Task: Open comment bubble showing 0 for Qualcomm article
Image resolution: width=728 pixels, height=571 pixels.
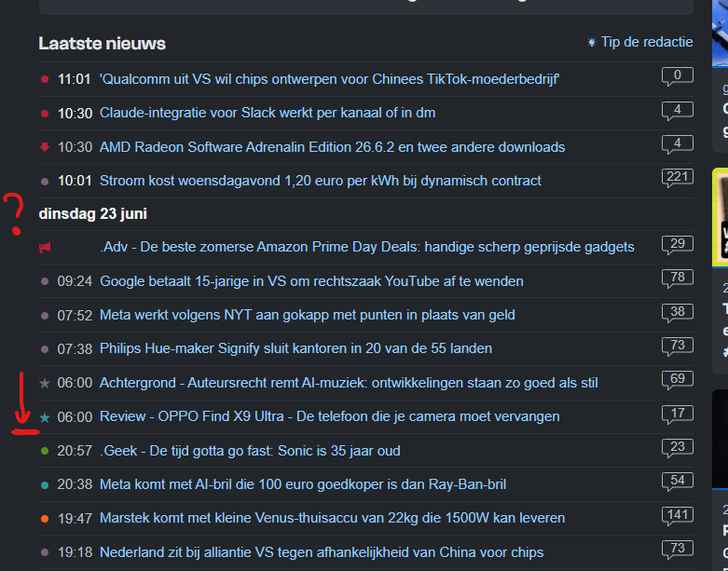Action: click(678, 76)
